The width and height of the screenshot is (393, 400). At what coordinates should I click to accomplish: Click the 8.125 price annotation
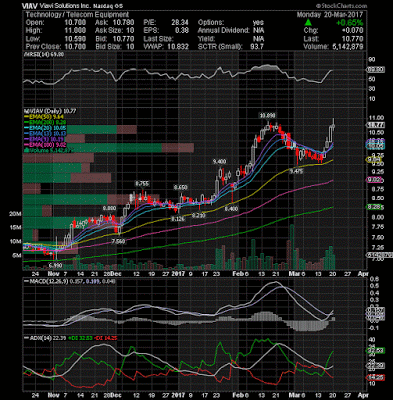[177, 219]
